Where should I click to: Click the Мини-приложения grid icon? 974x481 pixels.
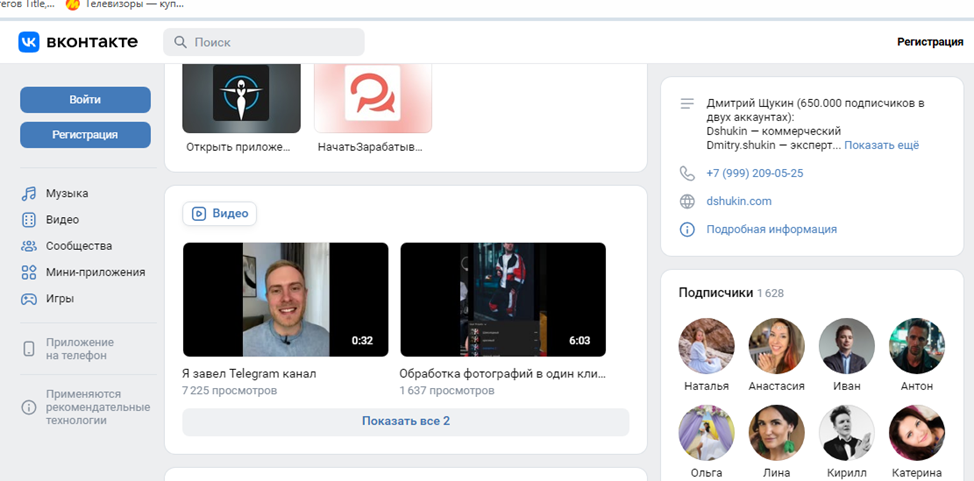[29, 272]
